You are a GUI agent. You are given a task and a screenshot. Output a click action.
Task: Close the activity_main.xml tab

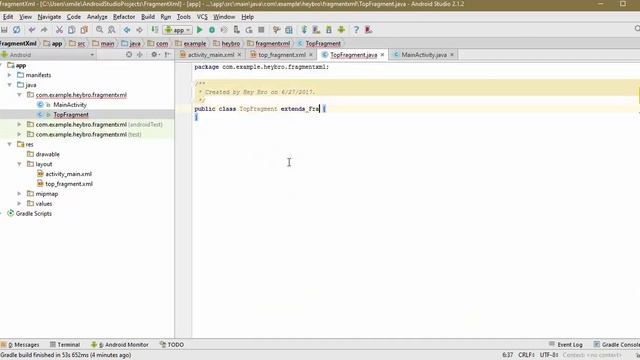click(240, 55)
